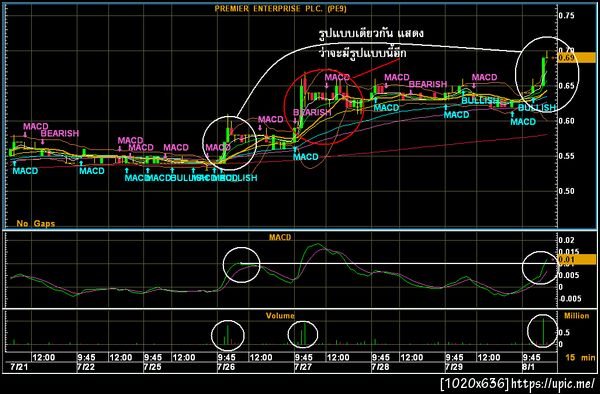Select the 15 min interval label

click(x=580, y=358)
